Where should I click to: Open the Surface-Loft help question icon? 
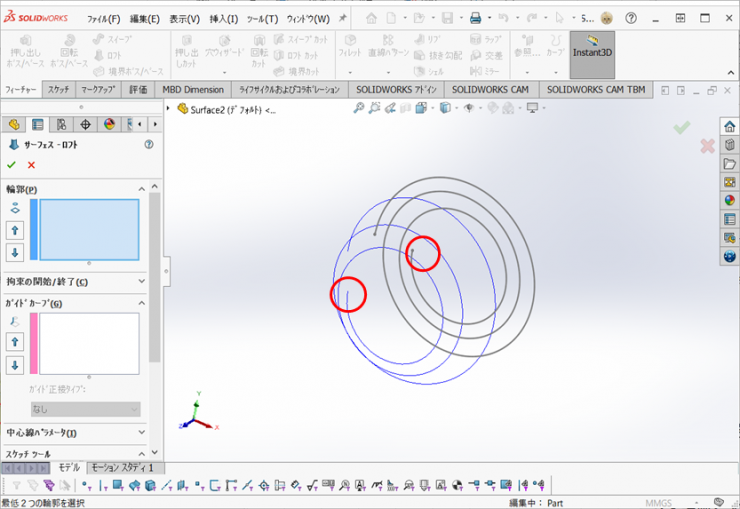coord(149,145)
